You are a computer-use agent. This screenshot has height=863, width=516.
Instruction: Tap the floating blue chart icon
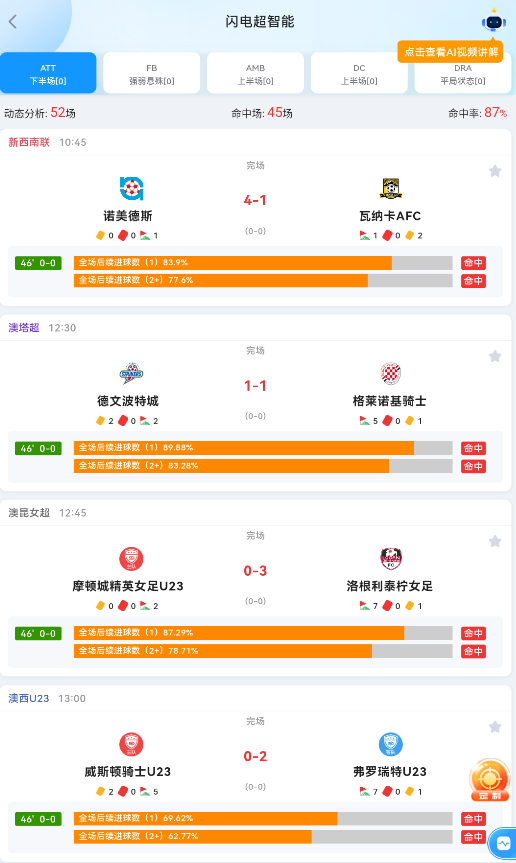(503, 843)
